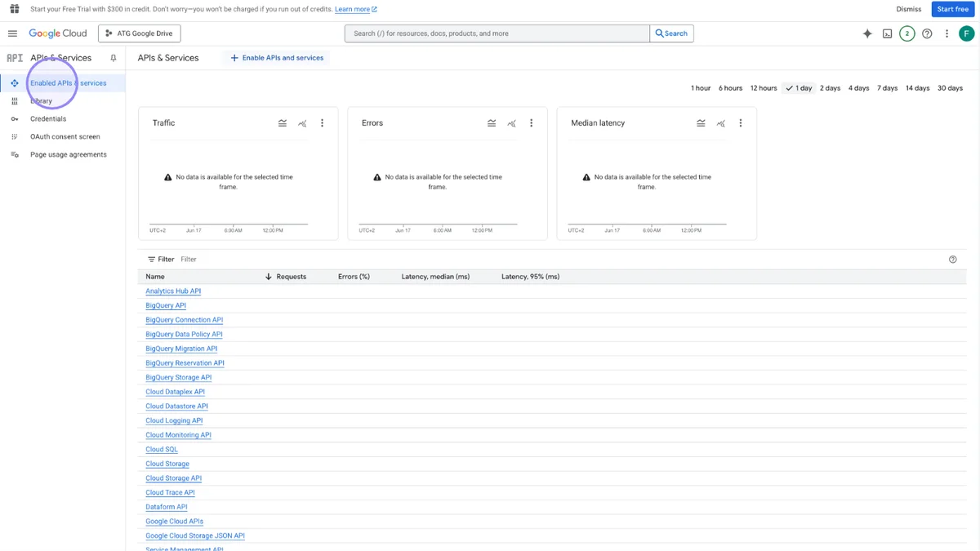Open the main navigation hamburger menu
Image resolution: width=980 pixels, height=551 pixels.
click(x=12, y=33)
